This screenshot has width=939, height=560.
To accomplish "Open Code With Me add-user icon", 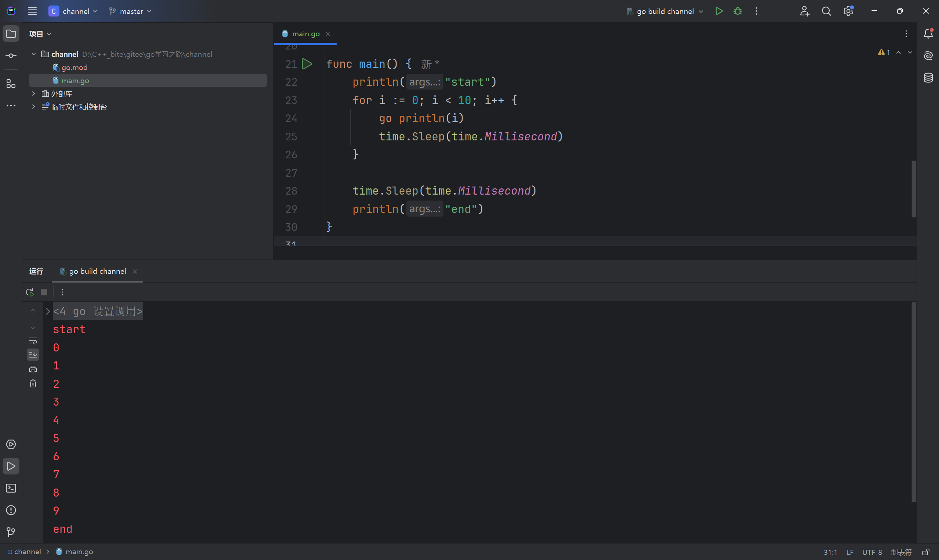I will tap(805, 11).
